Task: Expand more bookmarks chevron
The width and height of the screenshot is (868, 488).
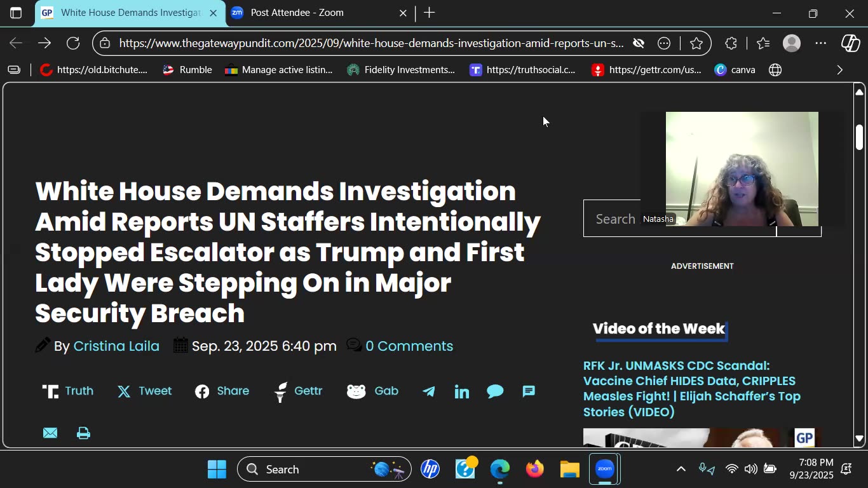Action: (x=840, y=70)
